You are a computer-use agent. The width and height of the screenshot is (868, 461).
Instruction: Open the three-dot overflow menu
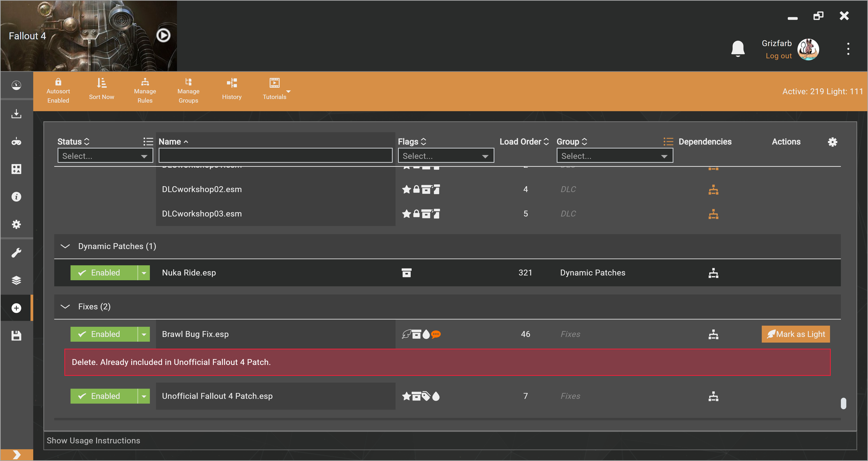[x=848, y=49]
